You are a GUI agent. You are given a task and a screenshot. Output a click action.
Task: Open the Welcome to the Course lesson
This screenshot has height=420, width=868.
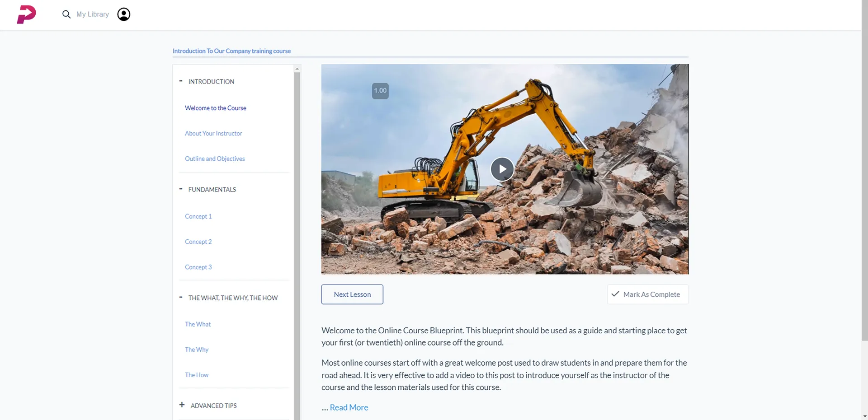pyautogui.click(x=215, y=108)
